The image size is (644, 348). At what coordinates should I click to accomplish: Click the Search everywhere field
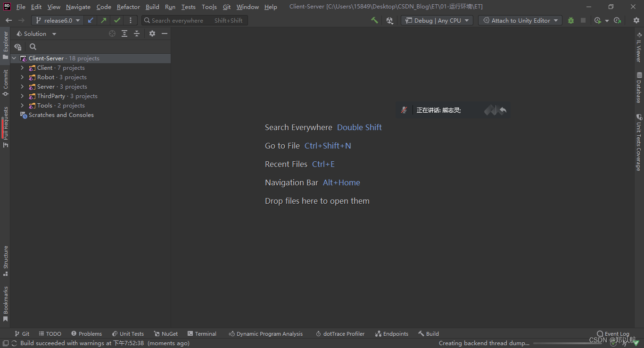[195, 20]
